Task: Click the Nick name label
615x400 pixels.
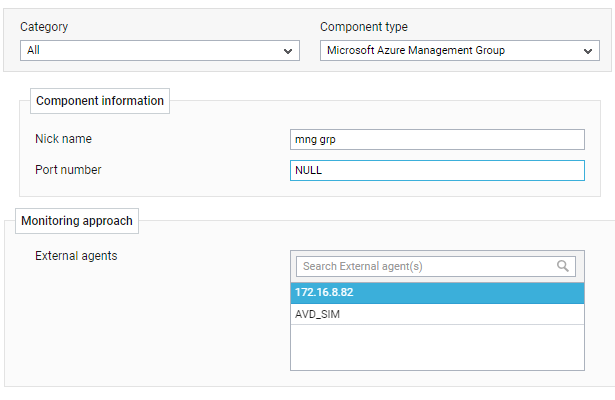Action: pyautogui.click(x=63, y=139)
